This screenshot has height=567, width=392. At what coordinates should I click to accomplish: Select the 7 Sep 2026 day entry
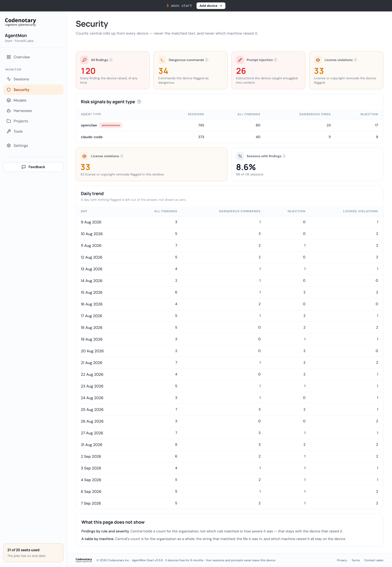point(229,503)
